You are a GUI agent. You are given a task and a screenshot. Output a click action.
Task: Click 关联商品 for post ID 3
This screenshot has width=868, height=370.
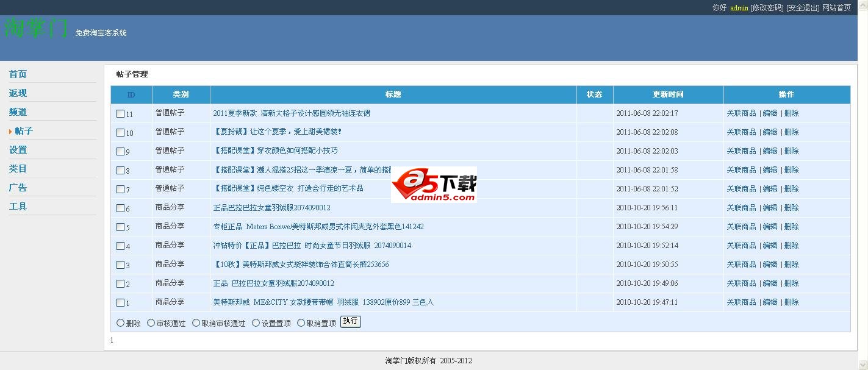coord(741,265)
